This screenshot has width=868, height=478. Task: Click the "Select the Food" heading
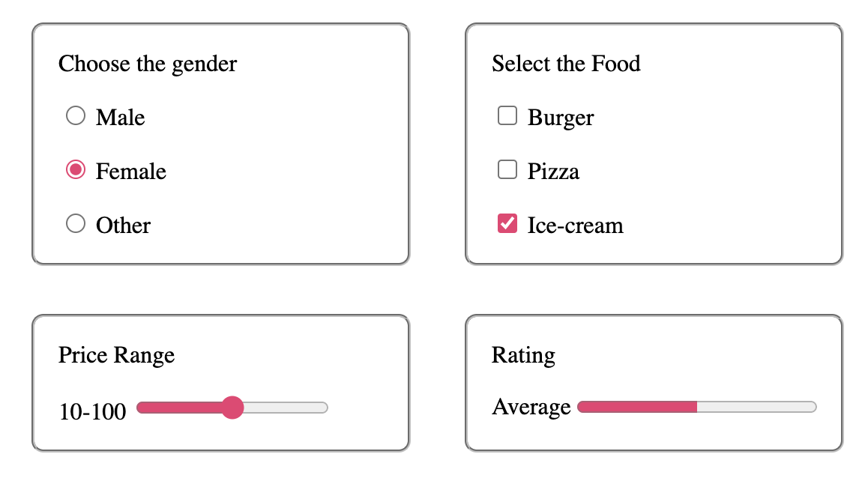pos(566,64)
